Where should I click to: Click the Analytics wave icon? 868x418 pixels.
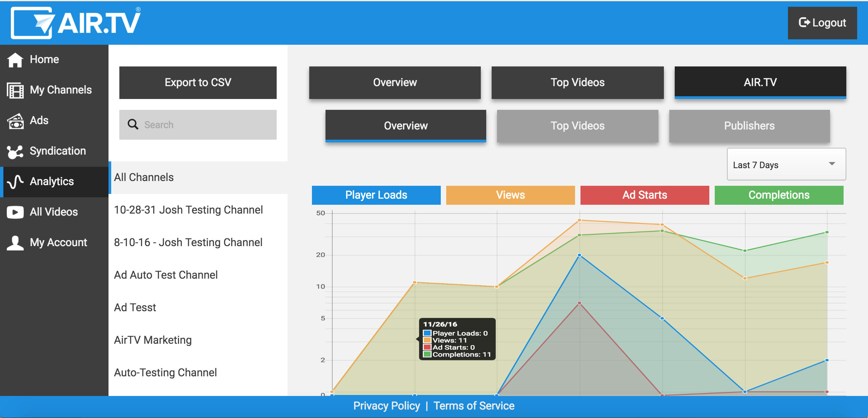pyautogui.click(x=15, y=182)
